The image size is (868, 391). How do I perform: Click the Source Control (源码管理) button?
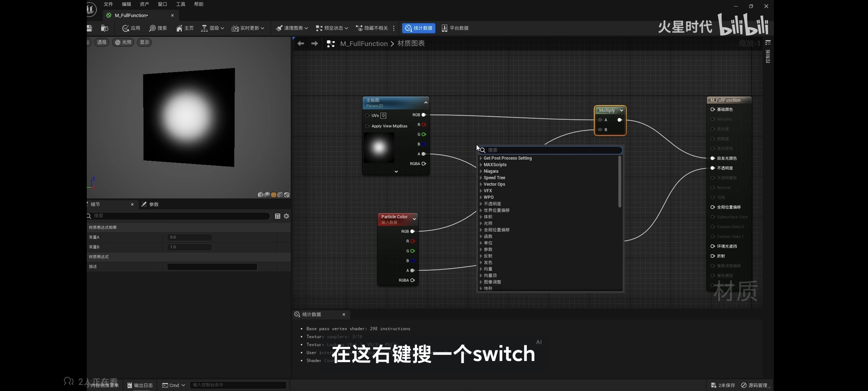[x=754, y=385]
